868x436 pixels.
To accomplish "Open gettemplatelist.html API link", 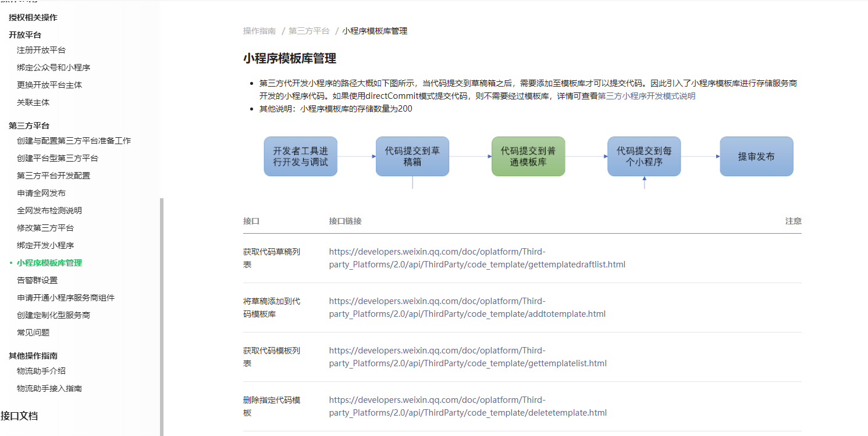I will point(468,357).
